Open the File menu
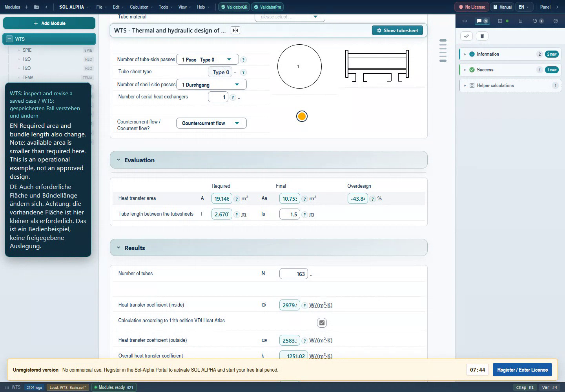This screenshot has height=392, width=565. (x=102, y=7)
